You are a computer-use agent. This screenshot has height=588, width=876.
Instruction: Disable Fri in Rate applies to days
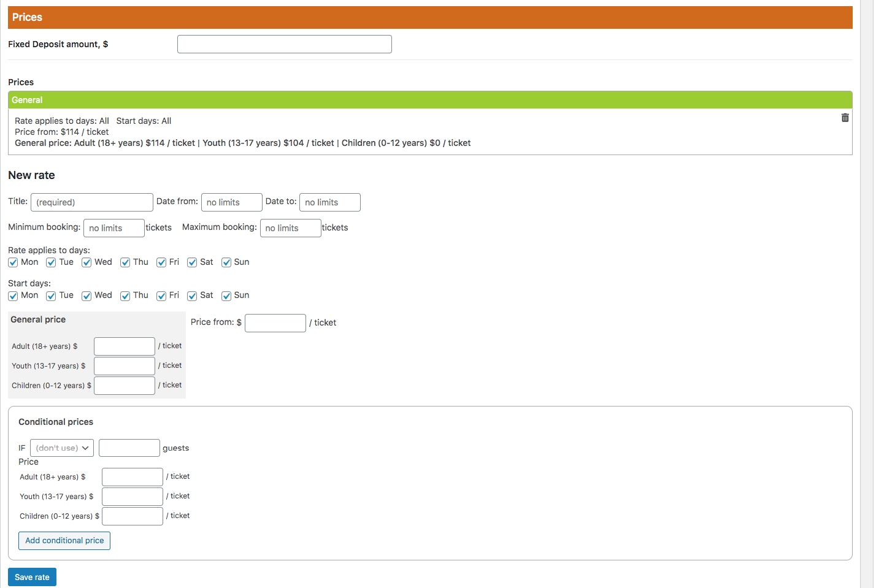tap(161, 262)
